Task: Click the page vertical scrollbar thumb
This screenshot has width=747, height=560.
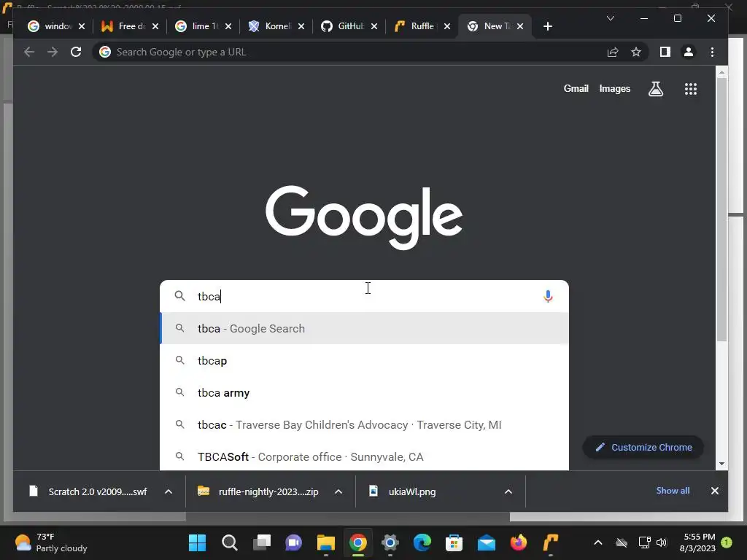Action: (x=721, y=209)
